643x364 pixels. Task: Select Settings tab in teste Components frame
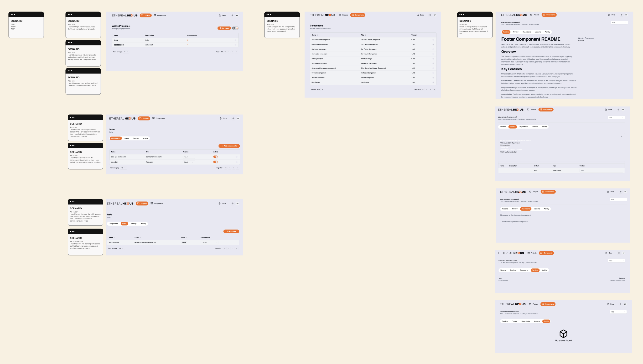(x=136, y=138)
